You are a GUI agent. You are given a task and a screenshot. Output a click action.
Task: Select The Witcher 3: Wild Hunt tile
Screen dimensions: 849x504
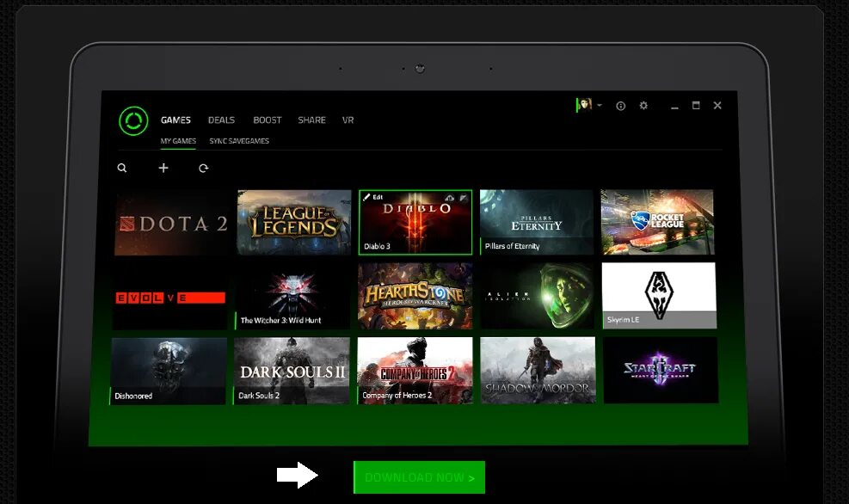click(292, 297)
